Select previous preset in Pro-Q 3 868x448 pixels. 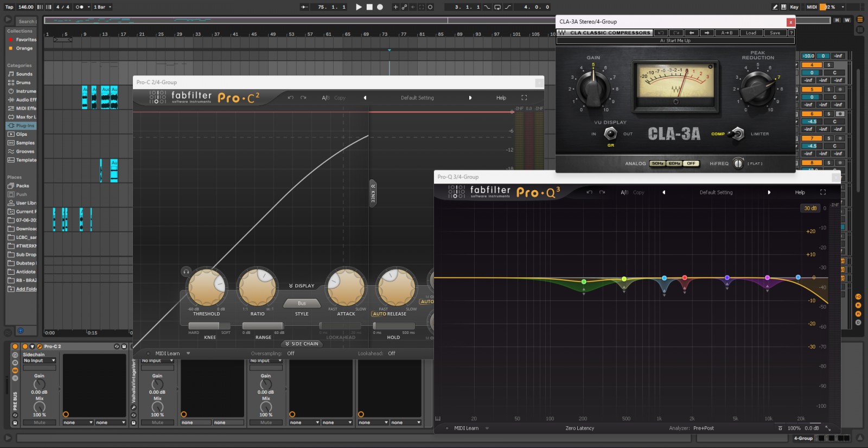[664, 192]
